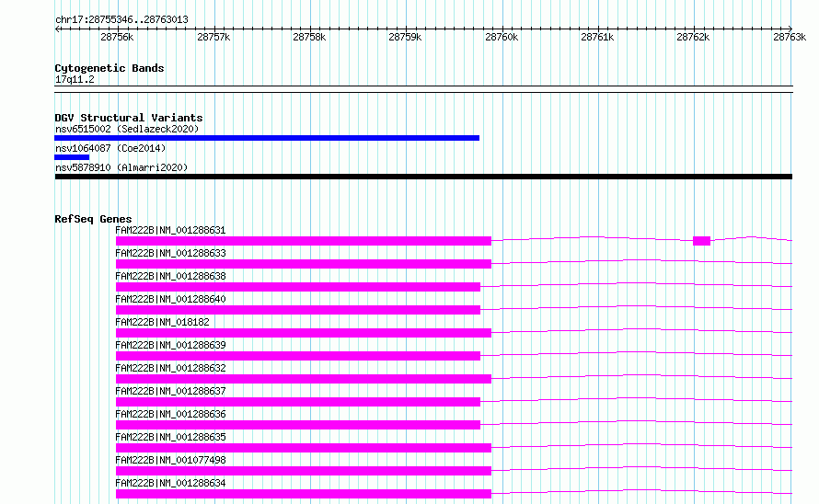Open transcript label FAM222B|NM_001288639
Screen dimensions: 819x504
(x=170, y=345)
